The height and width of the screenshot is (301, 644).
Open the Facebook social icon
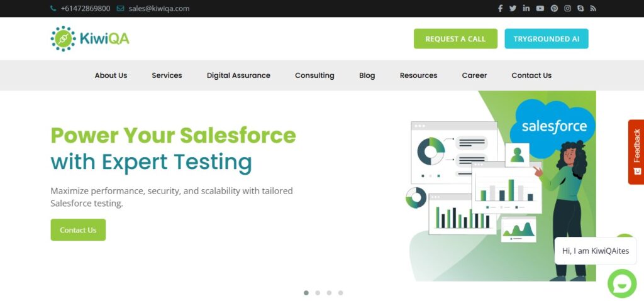coord(500,8)
